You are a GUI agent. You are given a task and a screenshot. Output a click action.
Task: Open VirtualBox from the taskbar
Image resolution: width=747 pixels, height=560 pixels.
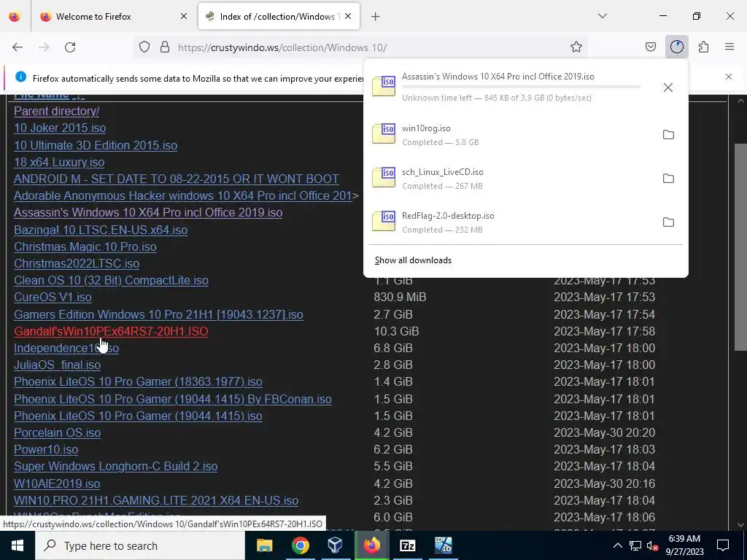tap(336, 545)
